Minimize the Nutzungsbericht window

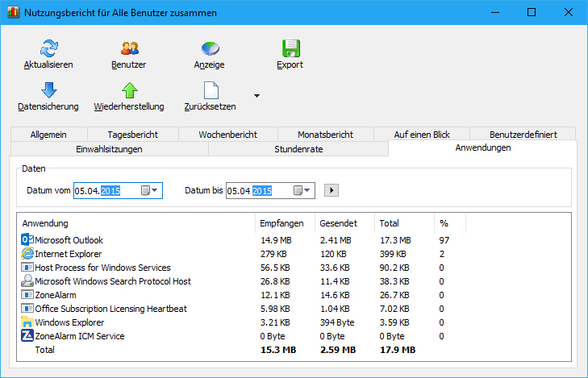click(x=495, y=12)
